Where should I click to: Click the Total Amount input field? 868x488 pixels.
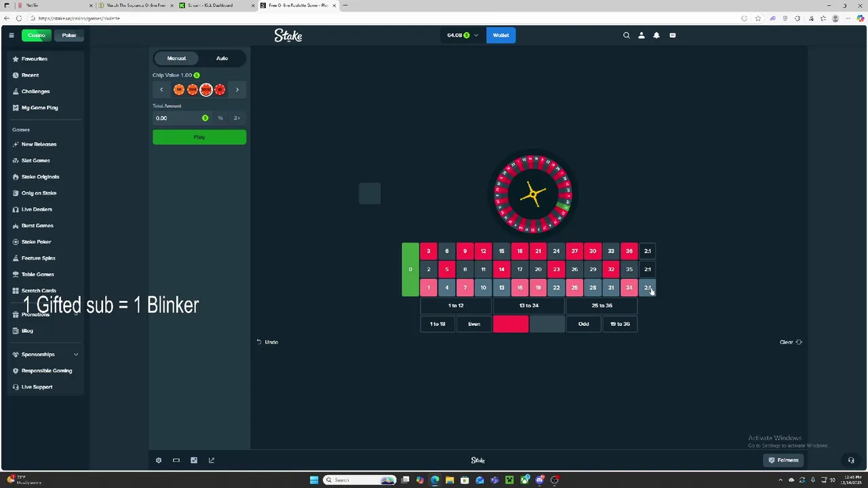click(181, 118)
